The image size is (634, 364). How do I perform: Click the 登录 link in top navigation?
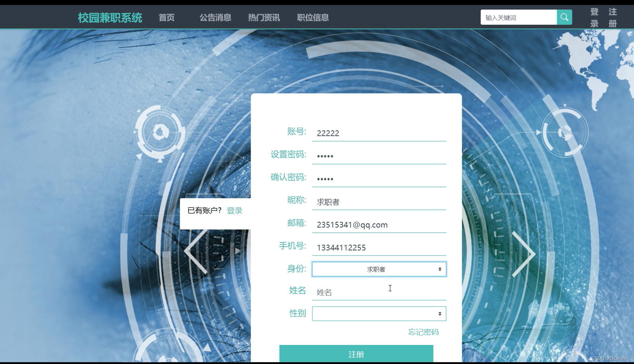pos(594,18)
